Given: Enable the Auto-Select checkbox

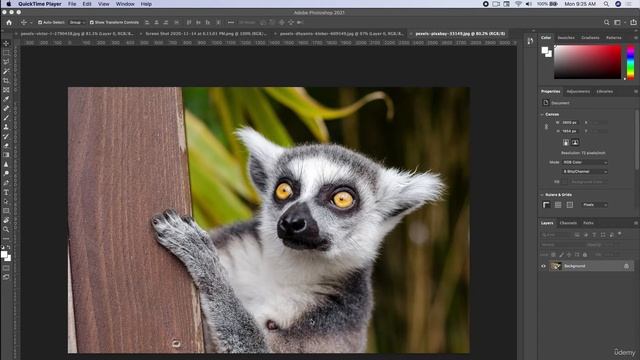Looking at the screenshot, I should (x=40, y=22).
